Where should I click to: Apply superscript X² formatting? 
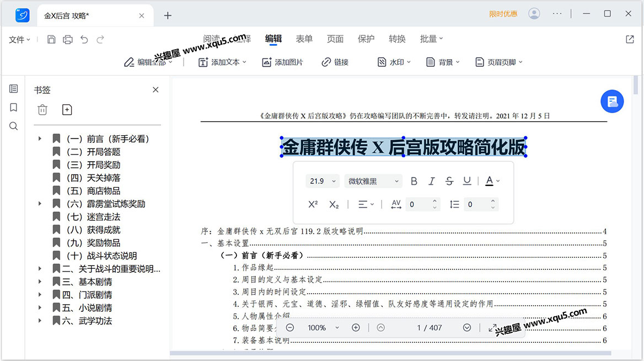(313, 204)
